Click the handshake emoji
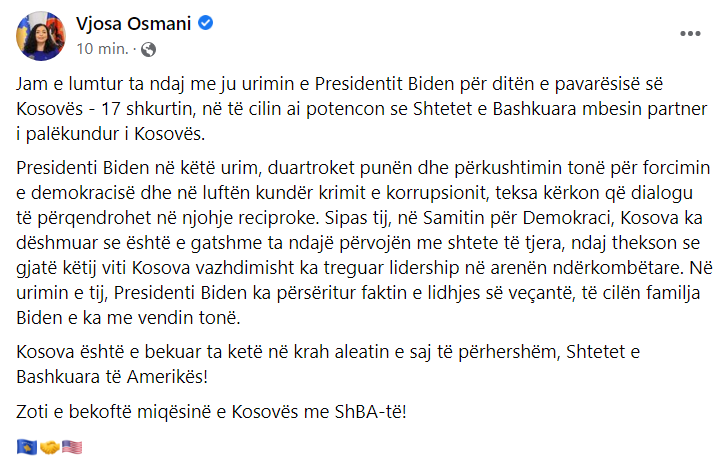This screenshot has width=726, height=467. (49, 446)
